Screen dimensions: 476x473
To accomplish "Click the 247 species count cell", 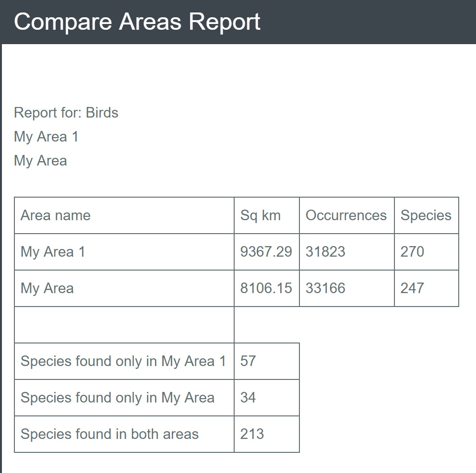I will click(x=412, y=288).
